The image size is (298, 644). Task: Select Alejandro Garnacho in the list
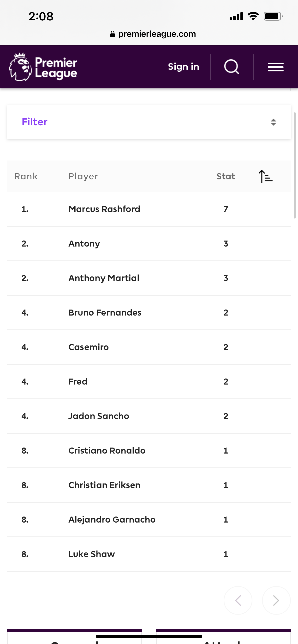pyautogui.click(x=112, y=519)
